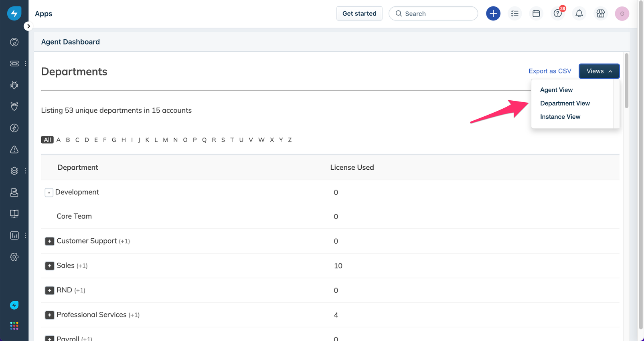Viewport: 644px width, 341px height.
Task: Collapse the Development department row
Action: click(49, 193)
